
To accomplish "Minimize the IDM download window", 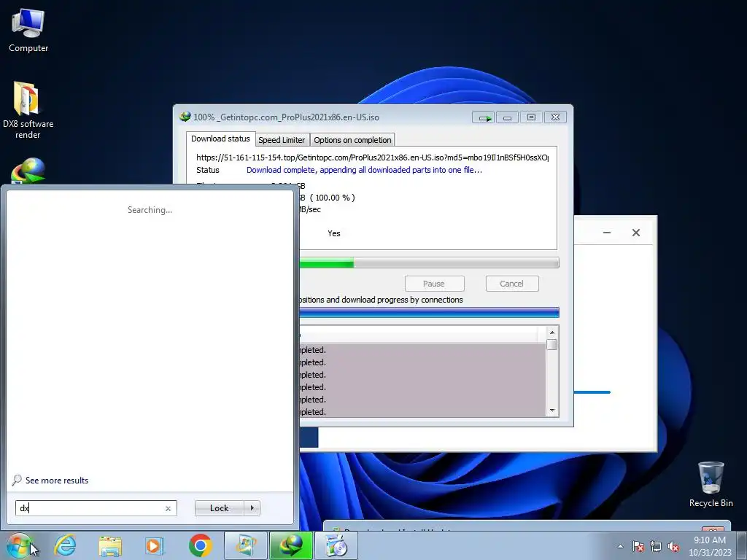I will tap(508, 117).
